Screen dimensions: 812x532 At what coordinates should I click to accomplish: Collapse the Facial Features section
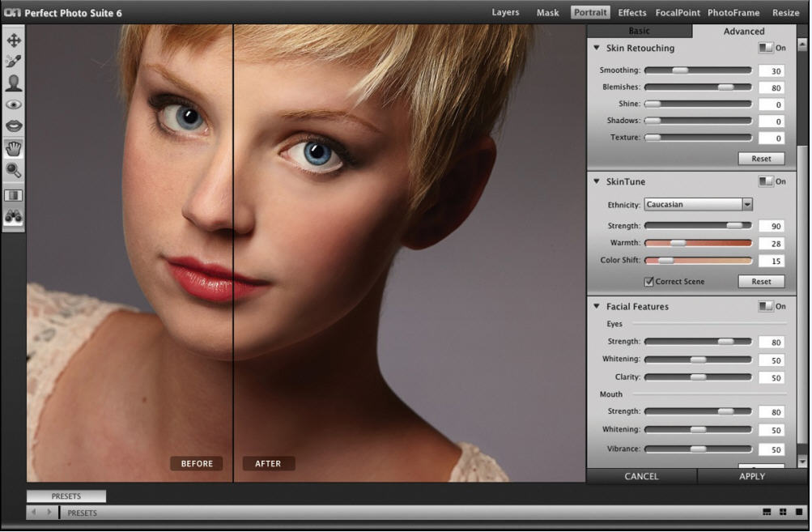597,306
